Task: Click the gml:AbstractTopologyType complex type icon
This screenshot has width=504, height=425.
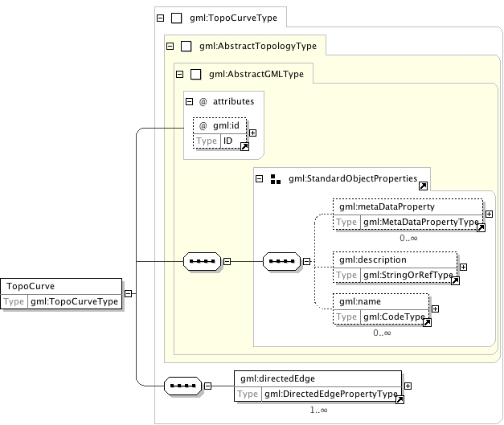Action: [x=186, y=47]
